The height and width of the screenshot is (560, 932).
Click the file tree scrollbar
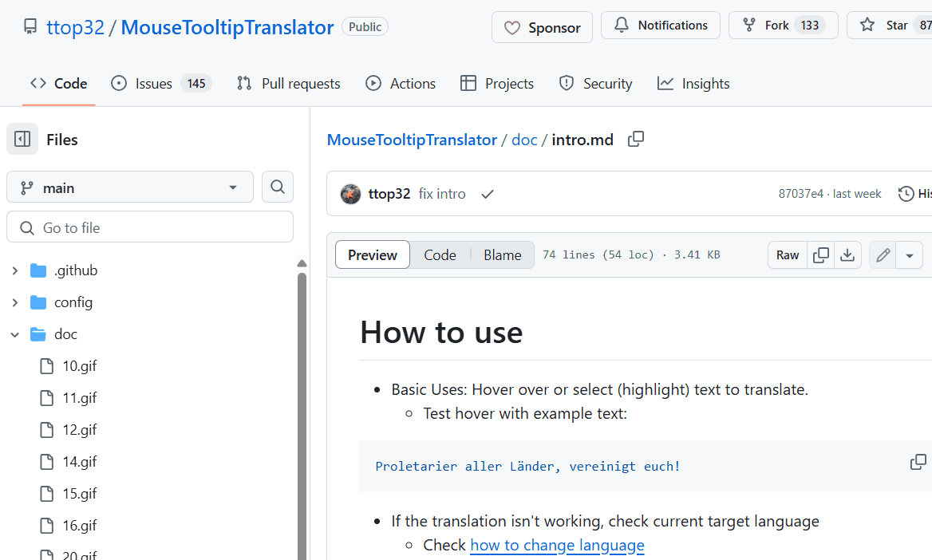tap(302, 416)
